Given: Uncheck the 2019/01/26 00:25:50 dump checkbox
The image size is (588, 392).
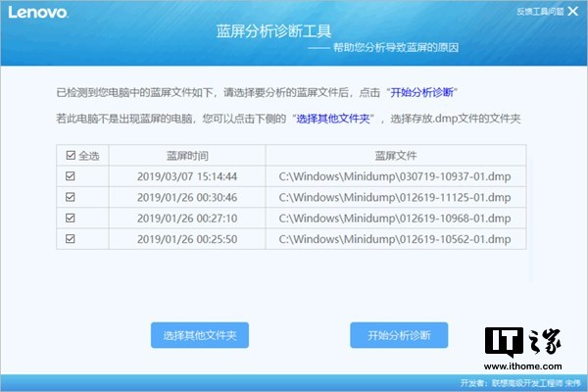Looking at the screenshot, I should click(70, 239).
